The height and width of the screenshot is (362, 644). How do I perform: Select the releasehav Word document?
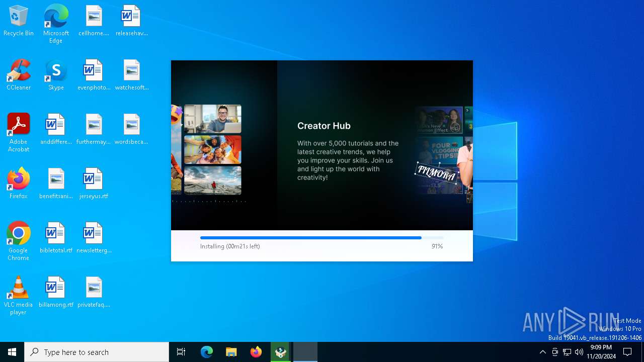[131, 21]
